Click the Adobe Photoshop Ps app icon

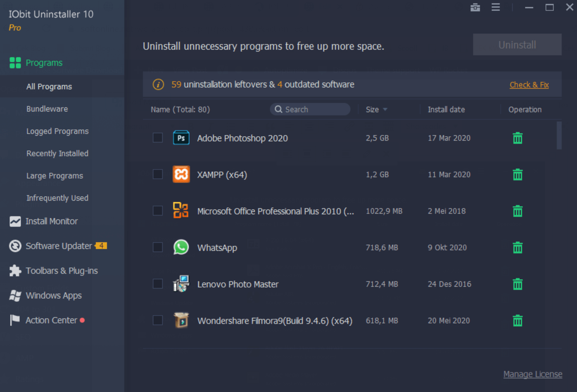click(181, 138)
